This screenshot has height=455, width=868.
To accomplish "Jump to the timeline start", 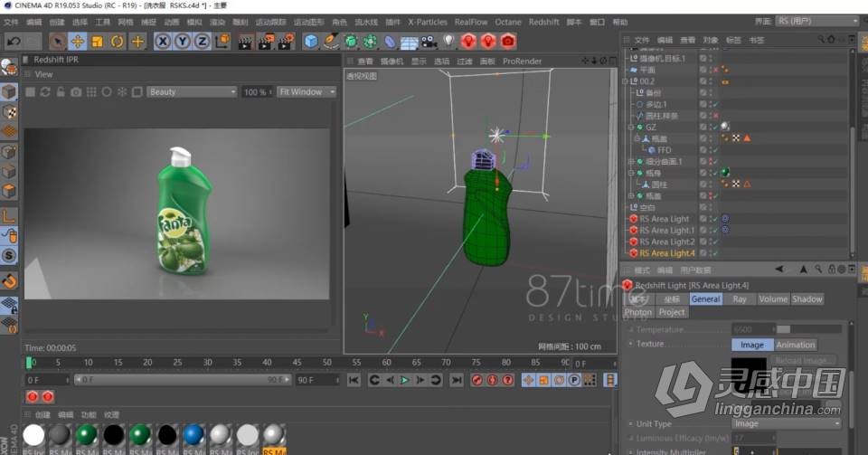I will click(354, 380).
